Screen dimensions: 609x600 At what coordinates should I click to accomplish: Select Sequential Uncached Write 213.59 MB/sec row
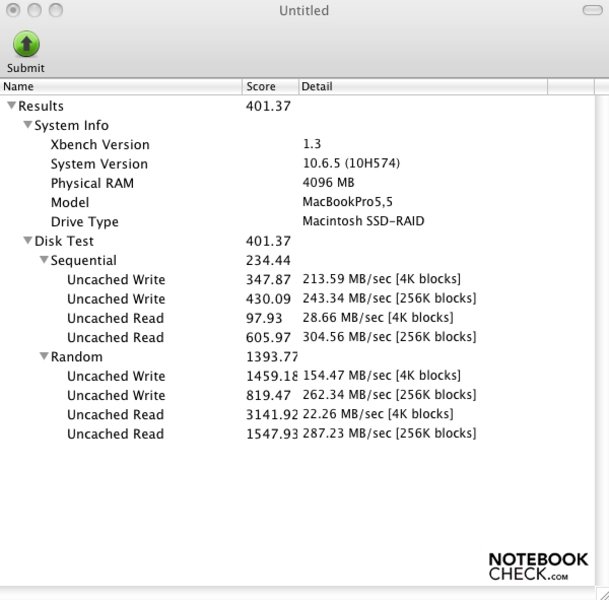pyautogui.click(x=297, y=279)
